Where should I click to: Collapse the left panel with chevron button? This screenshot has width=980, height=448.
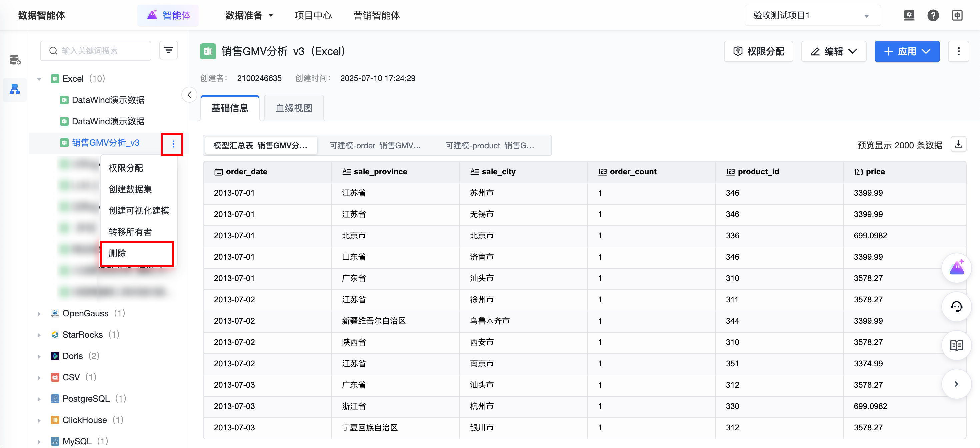click(189, 95)
